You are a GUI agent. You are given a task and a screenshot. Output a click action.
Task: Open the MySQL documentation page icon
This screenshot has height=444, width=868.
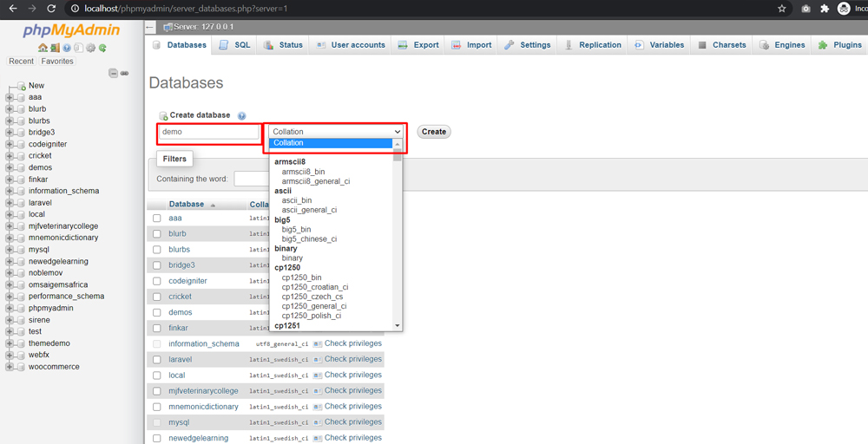coord(79,48)
